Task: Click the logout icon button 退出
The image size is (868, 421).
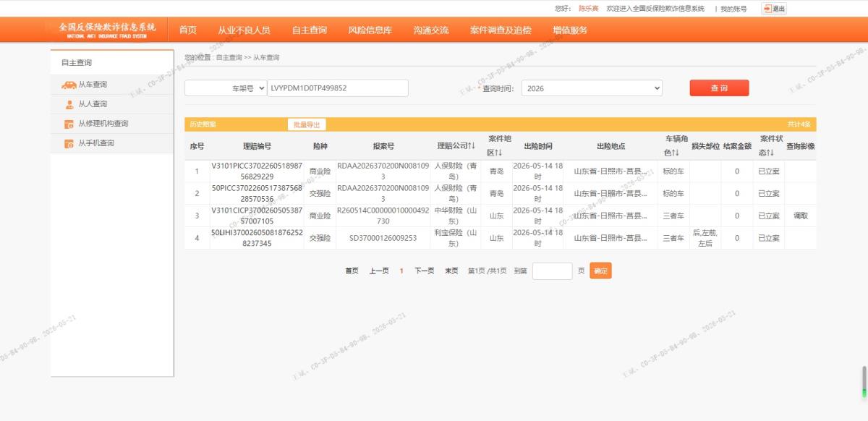Action: 774,9
